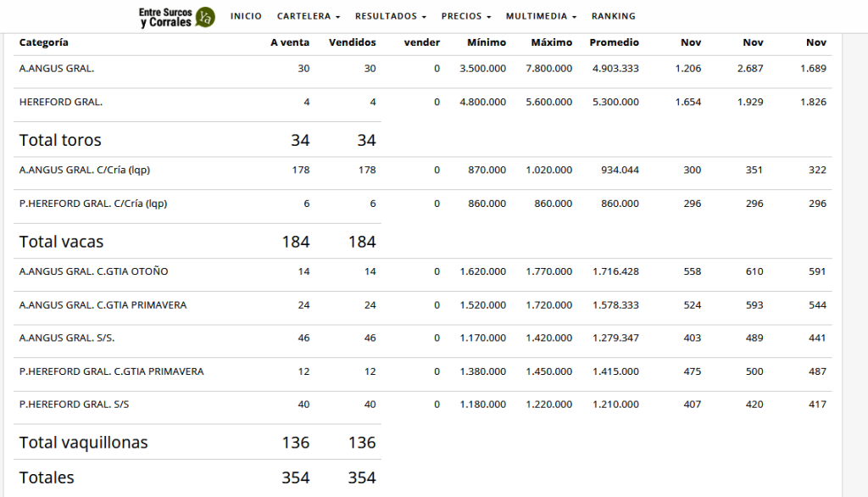Click the Entre Surcos y Corrales logo
The width and height of the screenshot is (868, 497).
[176, 17]
